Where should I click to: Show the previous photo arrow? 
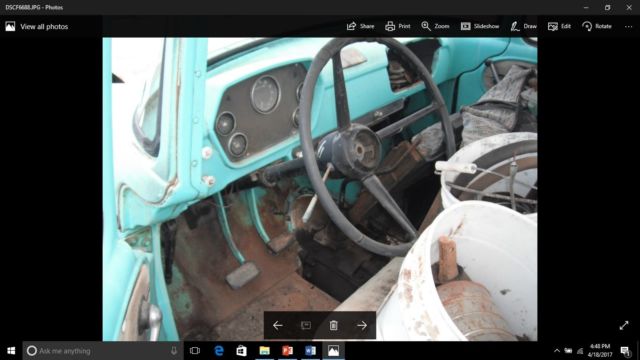(x=278, y=325)
